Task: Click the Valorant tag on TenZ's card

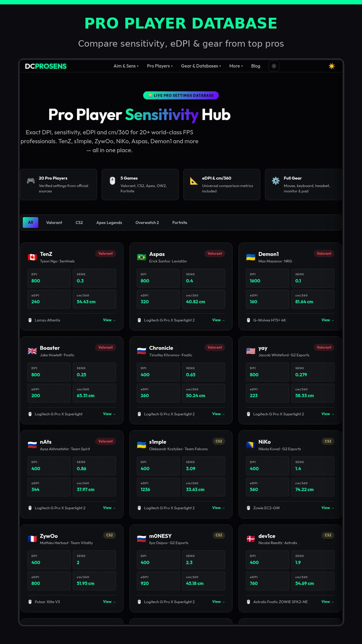Action: click(x=106, y=254)
